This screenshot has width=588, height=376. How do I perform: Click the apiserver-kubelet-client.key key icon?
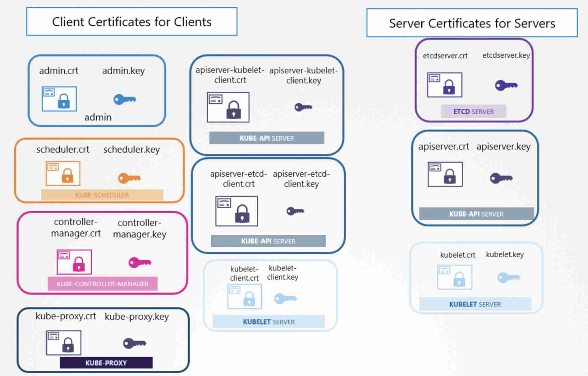click(303, 107)
